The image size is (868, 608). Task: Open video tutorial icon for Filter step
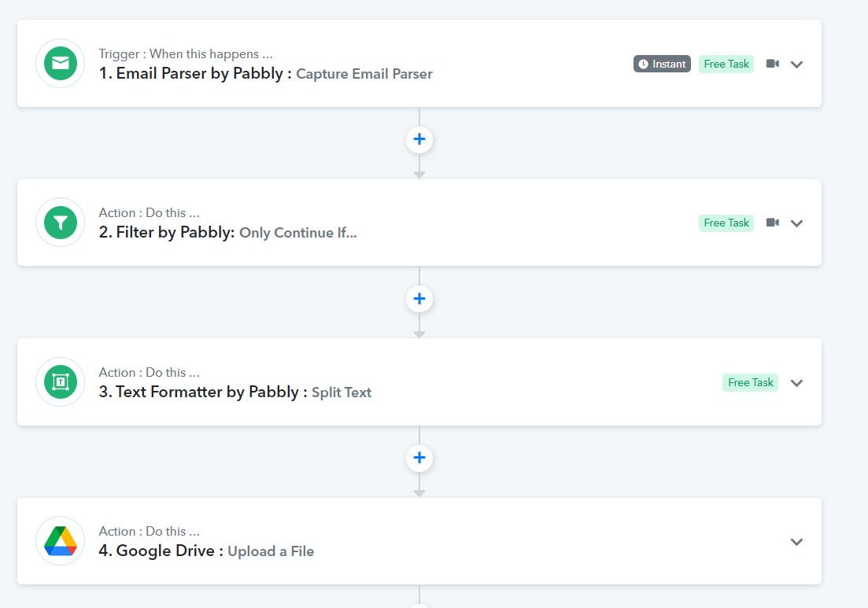pos(773,223)
